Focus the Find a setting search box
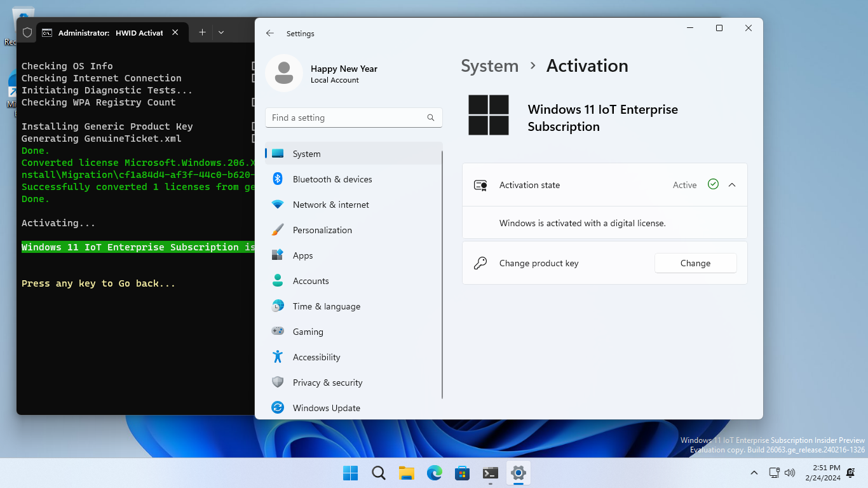 tap(353, 118)
